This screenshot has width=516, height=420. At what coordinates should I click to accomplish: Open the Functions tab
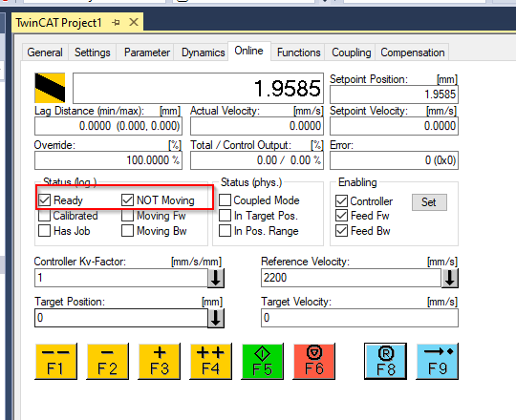298,52
